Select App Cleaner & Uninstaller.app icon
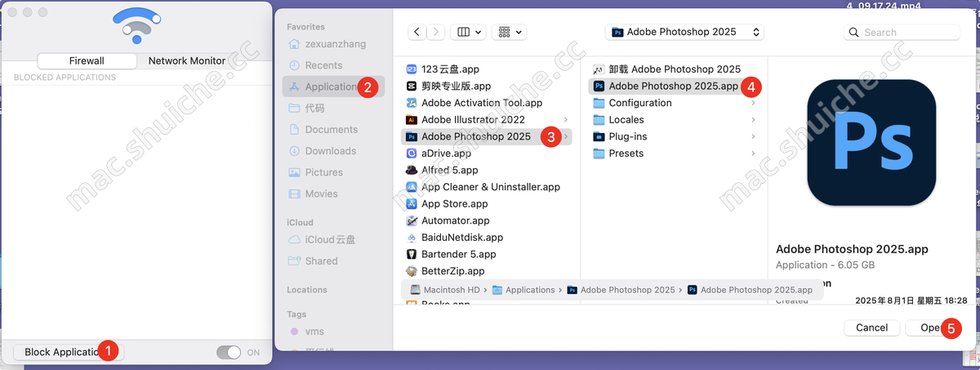 tap(412, 187)
